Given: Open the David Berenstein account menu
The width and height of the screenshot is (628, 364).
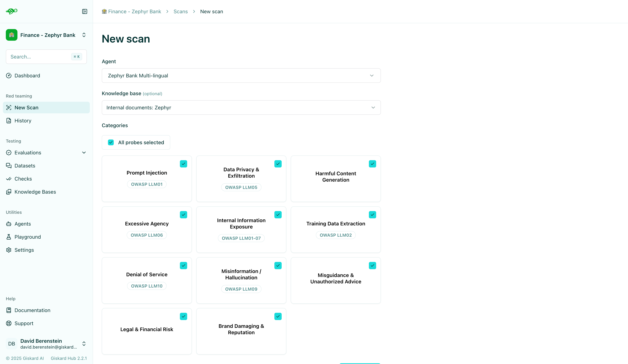Looking at the screenshot, I should coord(46,344).
